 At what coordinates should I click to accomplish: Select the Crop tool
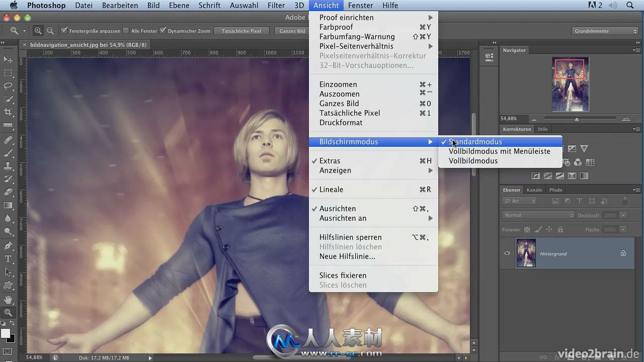point(8,112)
